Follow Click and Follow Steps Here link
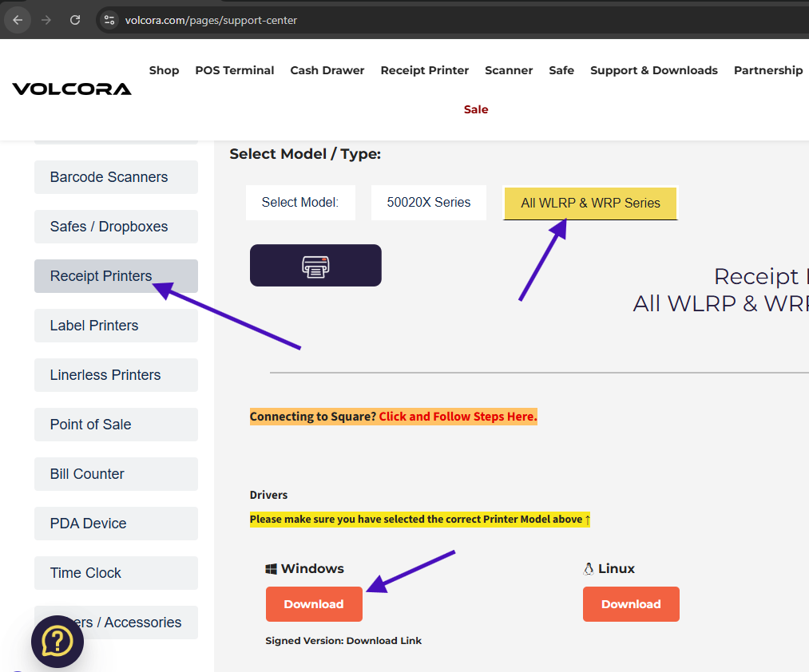Screen dimensions: 809x672 pyautogui.click(x=458, y=416)
